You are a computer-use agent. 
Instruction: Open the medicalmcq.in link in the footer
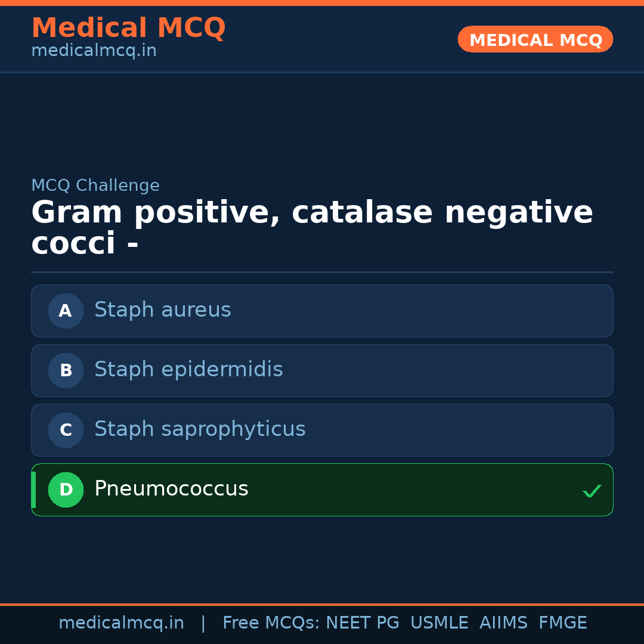[122, 623]
